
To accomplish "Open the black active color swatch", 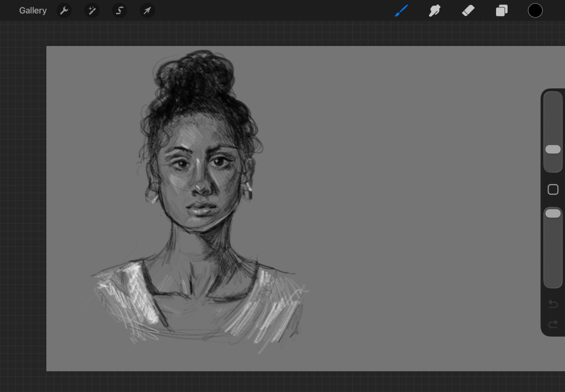I will pos(535,11).
